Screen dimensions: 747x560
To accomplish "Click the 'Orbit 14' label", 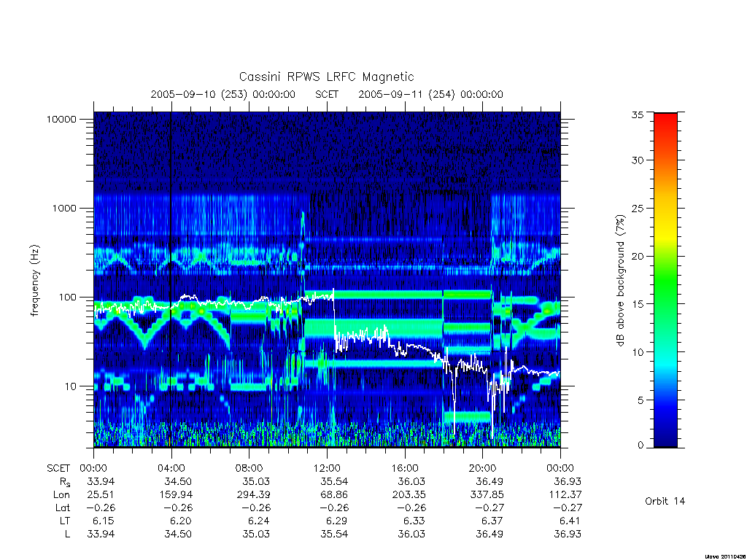I will [665, 501].
